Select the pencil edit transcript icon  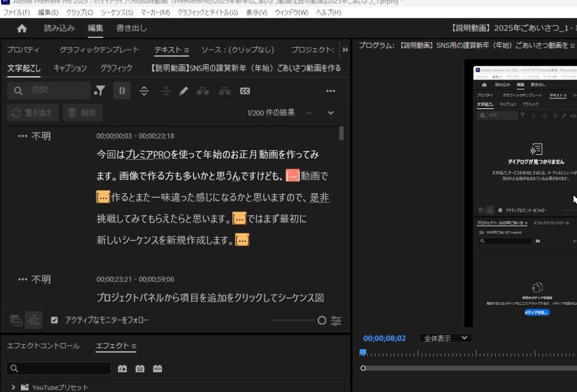[x=184, y=91]
